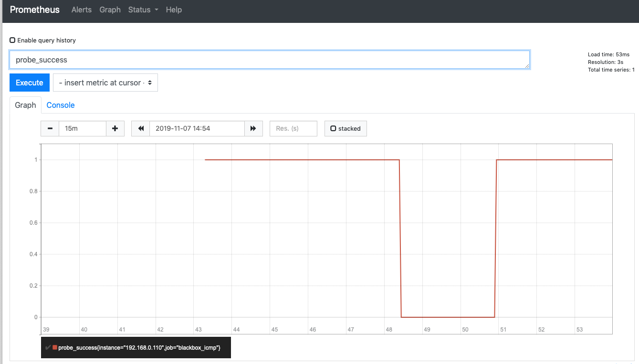The height and width of the screenshot is (364, 639).
Task: Click the Total time series: 1 text
Action: (611, 70)
